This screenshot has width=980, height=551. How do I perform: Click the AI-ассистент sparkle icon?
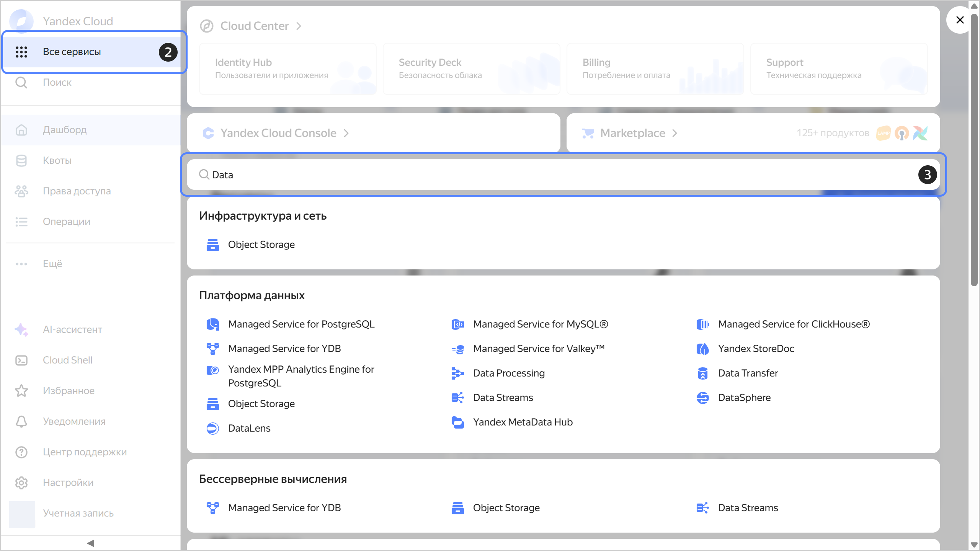21,329
